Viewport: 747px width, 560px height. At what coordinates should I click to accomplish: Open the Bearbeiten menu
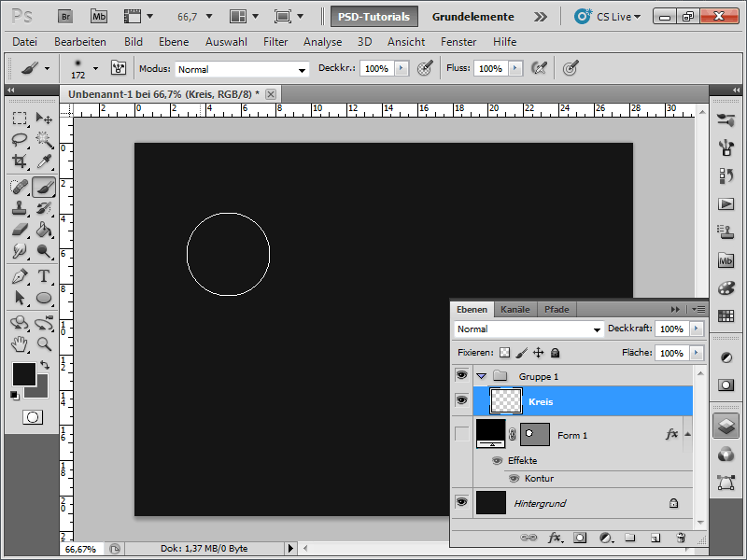pyautogui.click(x=80, y=42)
